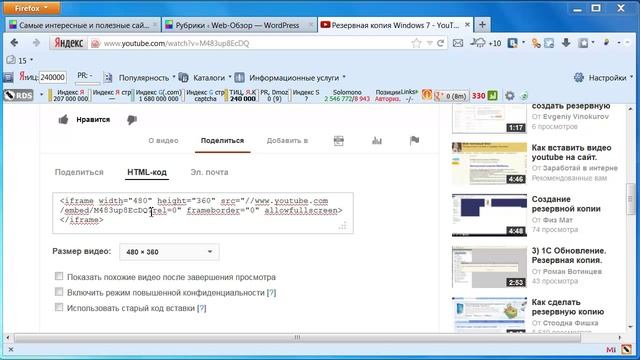Click the toolbar icon left of Яндекс ТИЦ field

[x=8, y=77]
